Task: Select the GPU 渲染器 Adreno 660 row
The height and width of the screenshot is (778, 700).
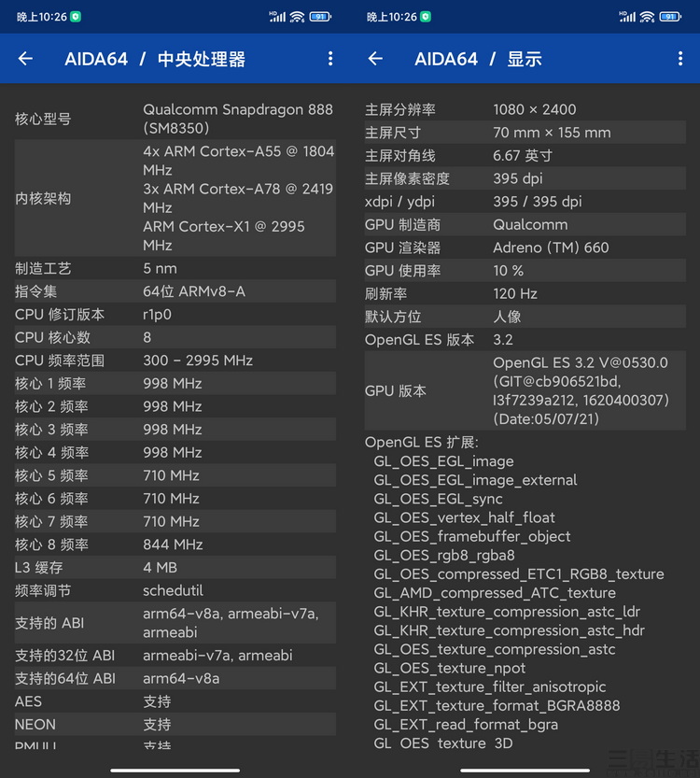Action: (x=525, y=248)
